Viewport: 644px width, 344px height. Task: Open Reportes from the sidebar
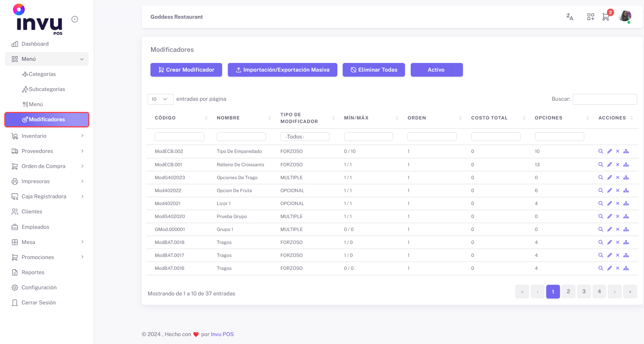coord(47,272)
